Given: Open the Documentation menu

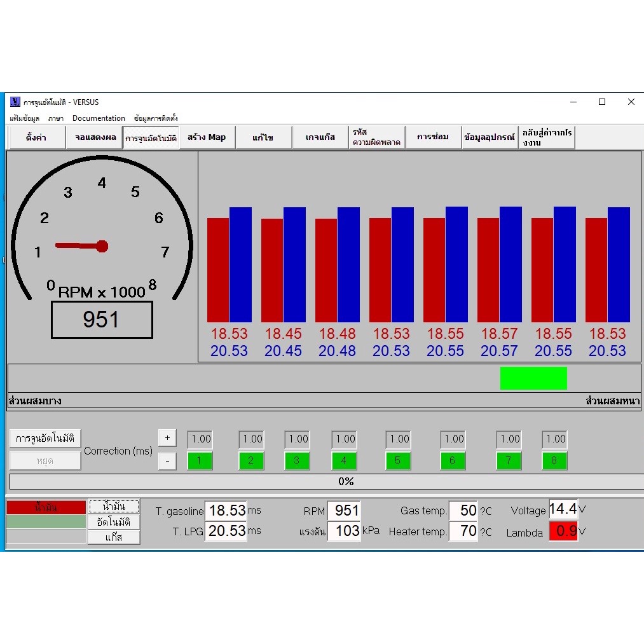Looking at the screenshot, I should point(99,118).
